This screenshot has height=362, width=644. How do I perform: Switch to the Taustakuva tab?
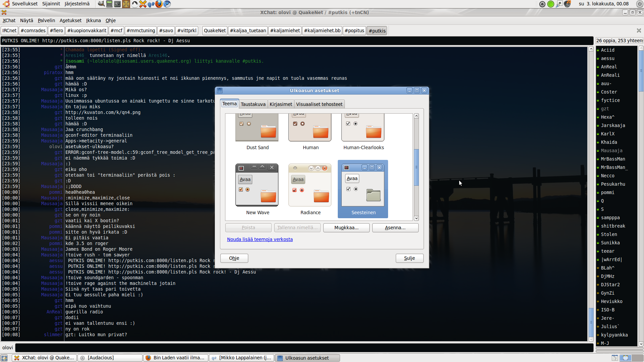point(253,104)
